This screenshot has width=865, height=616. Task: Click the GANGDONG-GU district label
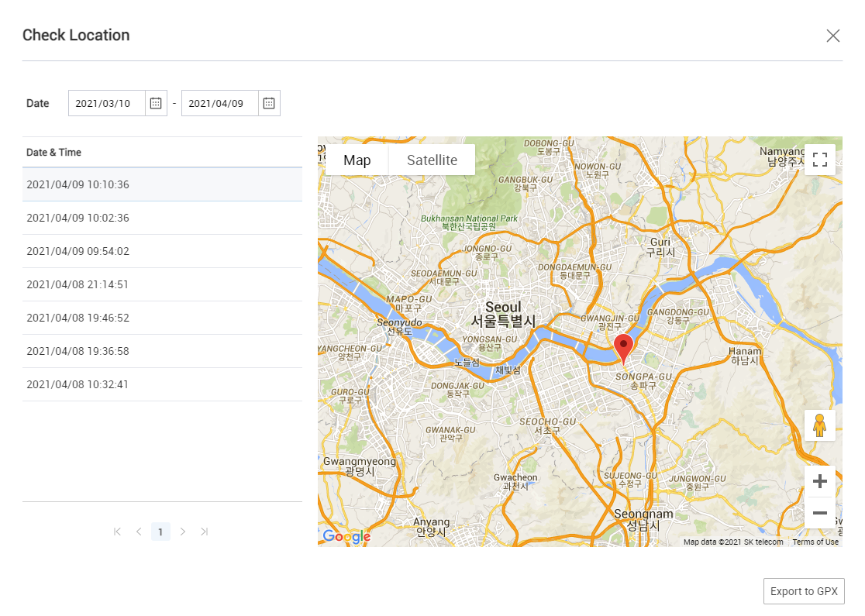coord(678,316)
